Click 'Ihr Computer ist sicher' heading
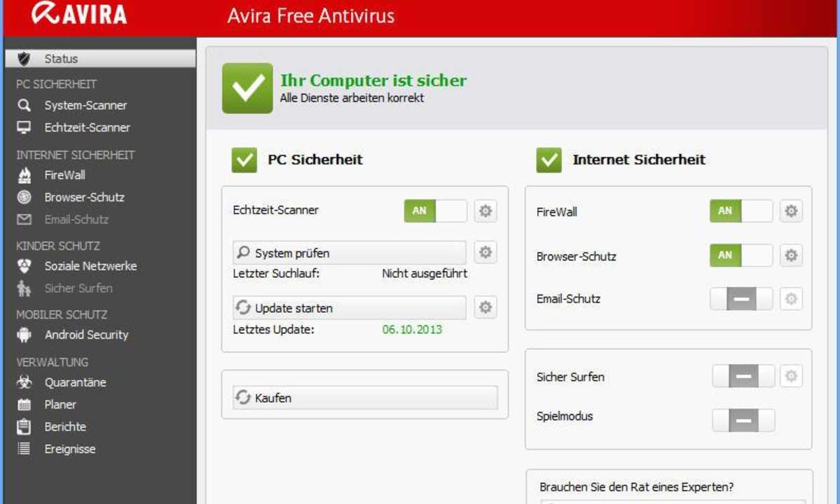 pos(373,80)
